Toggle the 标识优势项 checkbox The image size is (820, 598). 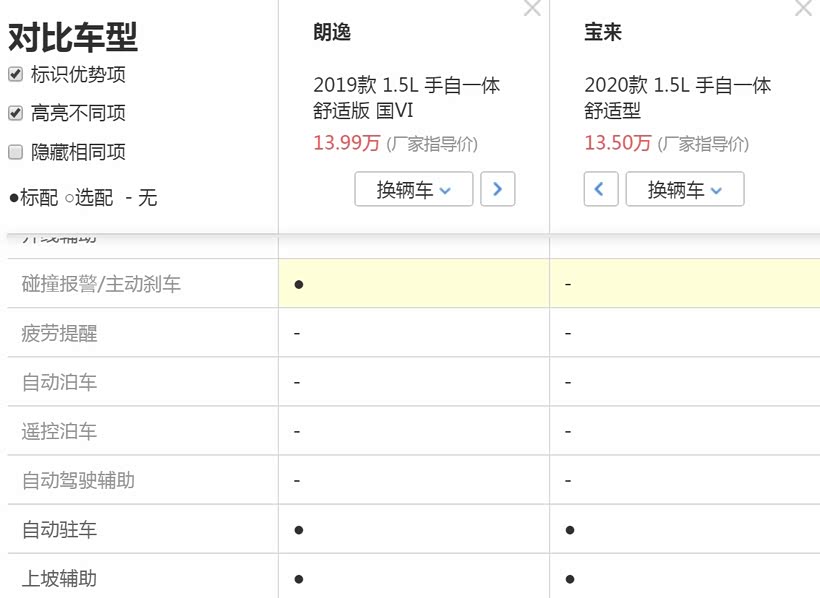pos(15,74)
